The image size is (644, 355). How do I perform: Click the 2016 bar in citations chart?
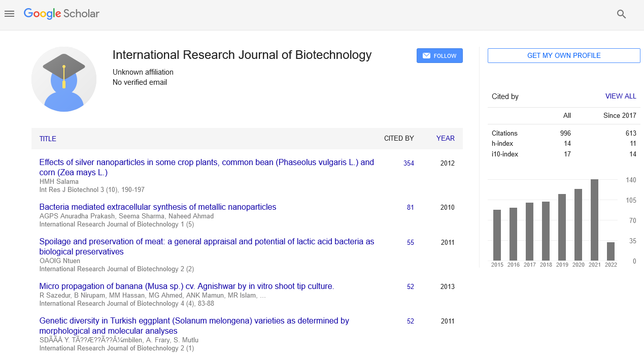point(514,234)
